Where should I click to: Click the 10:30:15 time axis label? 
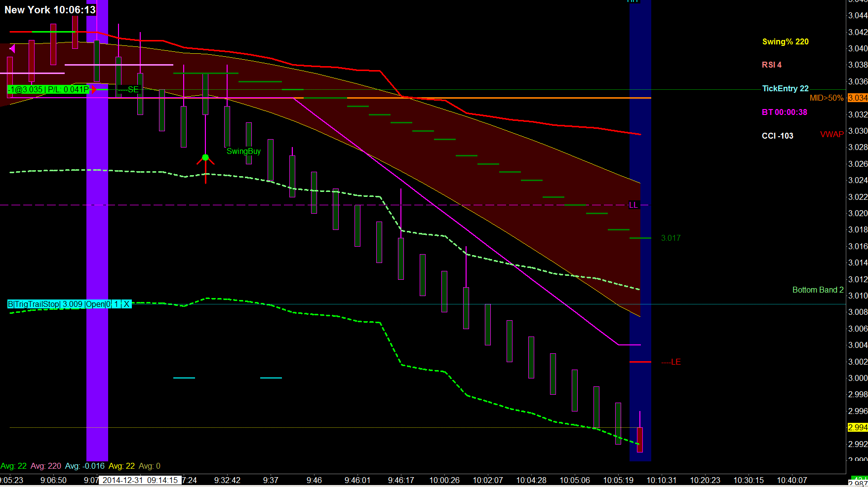749,480
